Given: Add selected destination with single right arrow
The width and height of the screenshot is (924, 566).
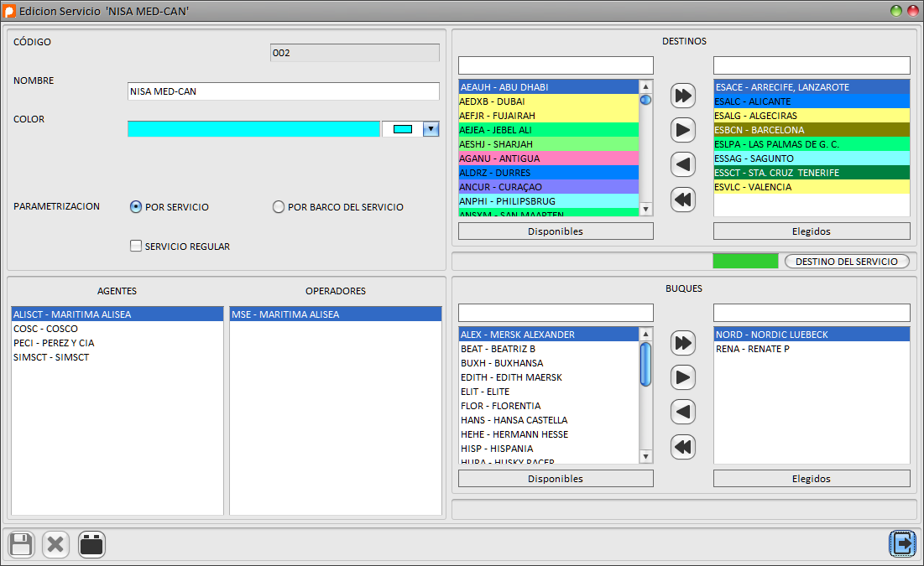Looking at the screenshot, I should (683, 130).
